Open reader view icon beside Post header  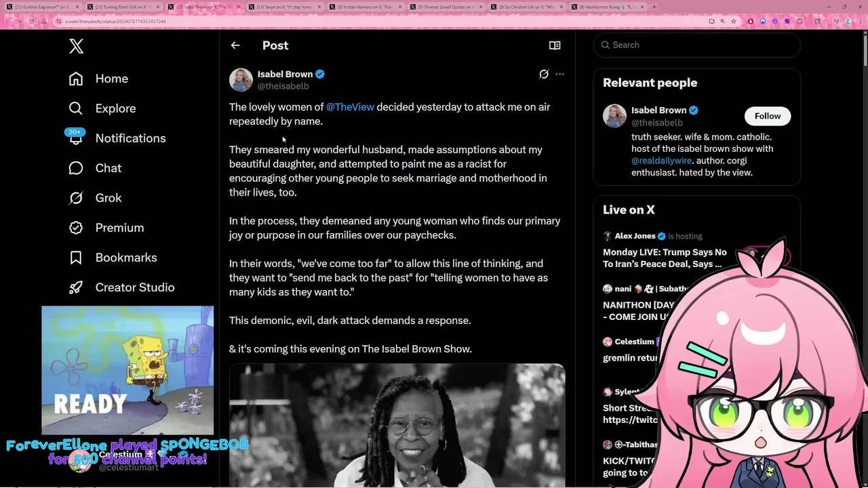pyautogui.click(x=555, y=45)
